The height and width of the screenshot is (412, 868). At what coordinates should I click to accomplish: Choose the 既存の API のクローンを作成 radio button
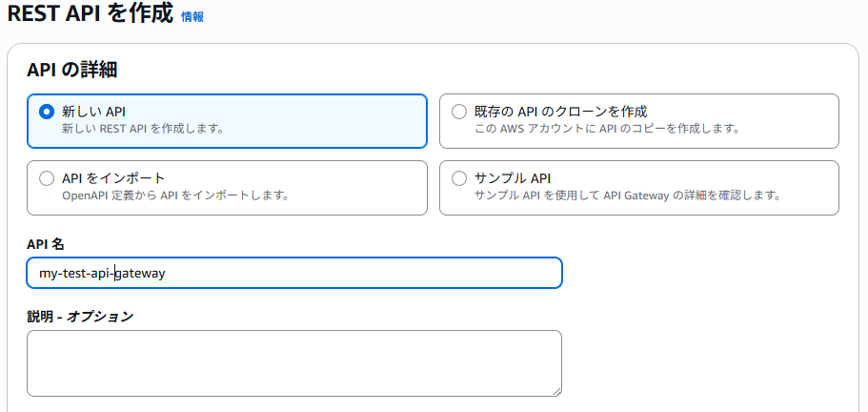[x=459, y=112]
